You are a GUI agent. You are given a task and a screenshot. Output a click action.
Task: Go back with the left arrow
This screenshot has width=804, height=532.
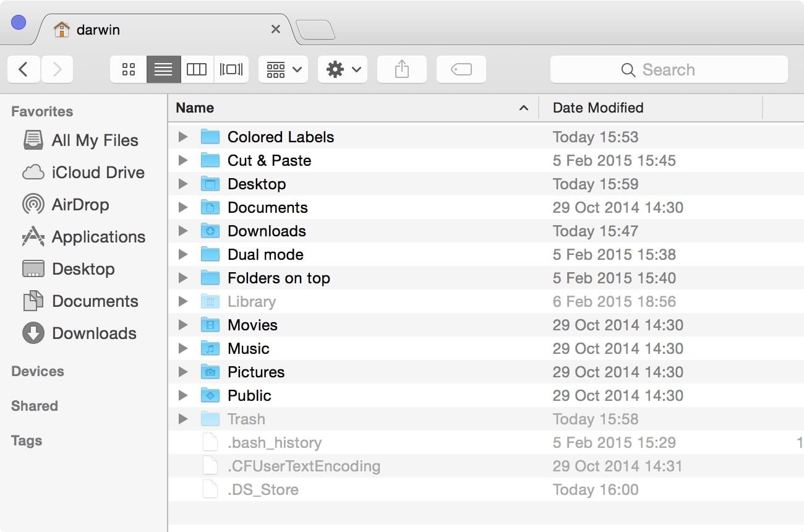point(24,69)
